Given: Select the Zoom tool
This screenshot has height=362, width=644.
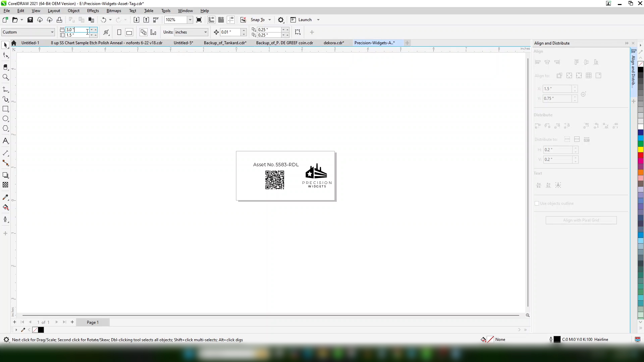Looking at the screenshot, I should pos(5,77).
